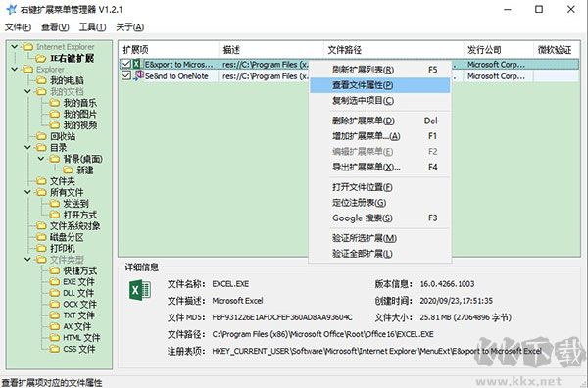
Task: Collapse the 我的文档 tree node
Action: (x=27, y=91)
